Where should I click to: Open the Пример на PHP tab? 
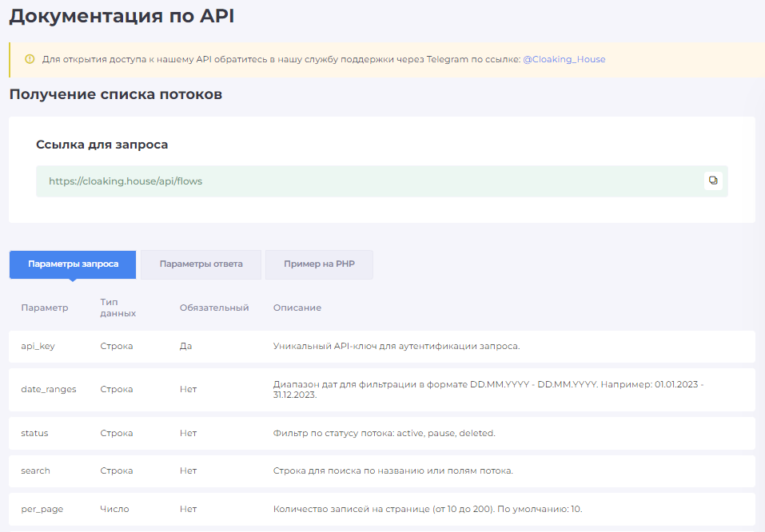(x=319, y=264)
